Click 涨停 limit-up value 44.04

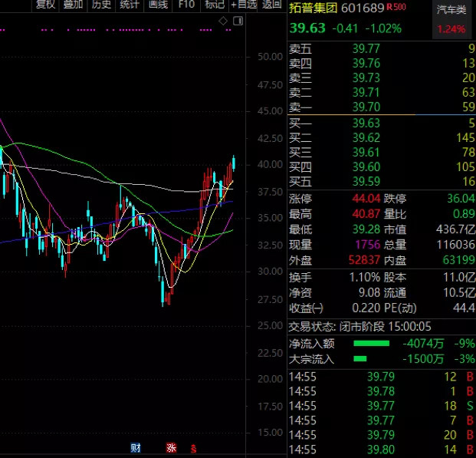click(366, 199)
